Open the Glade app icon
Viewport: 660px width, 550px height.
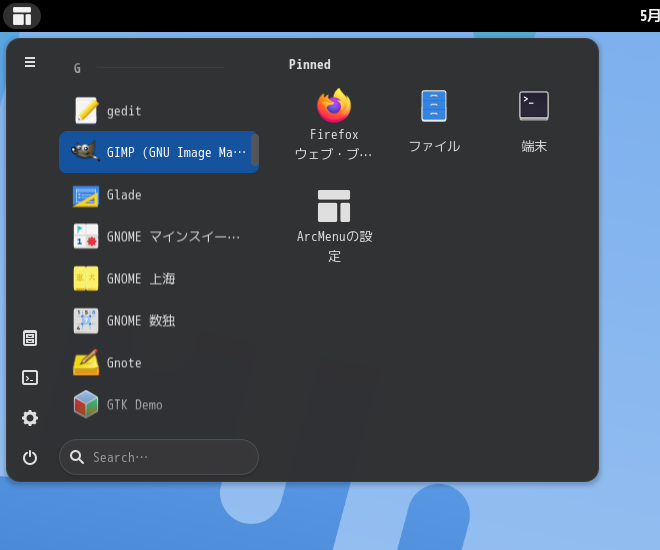86,196
